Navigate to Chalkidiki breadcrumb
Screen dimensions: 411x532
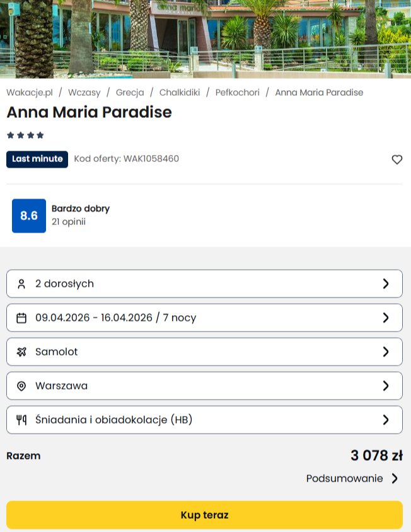coord(180,92)
